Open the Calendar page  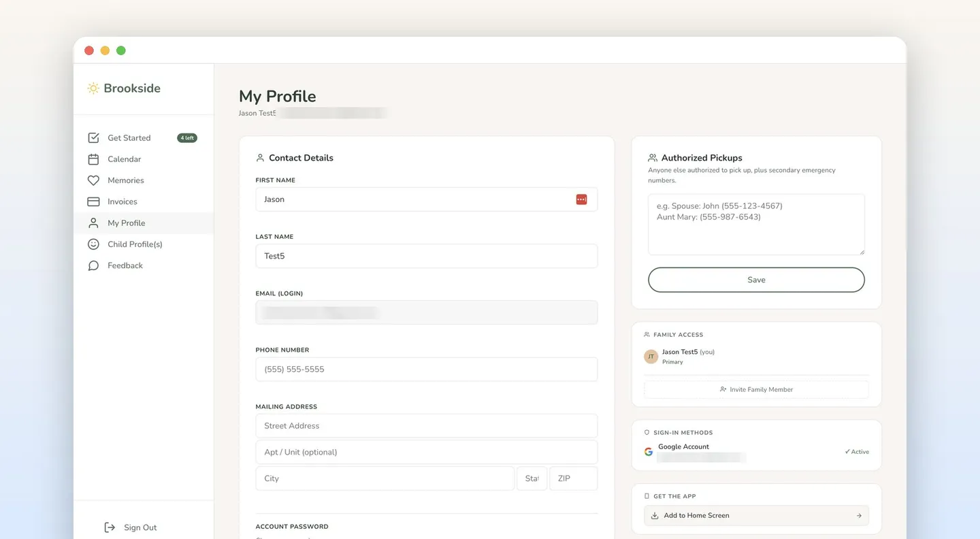pyautogui.click(x=144, y=159)
